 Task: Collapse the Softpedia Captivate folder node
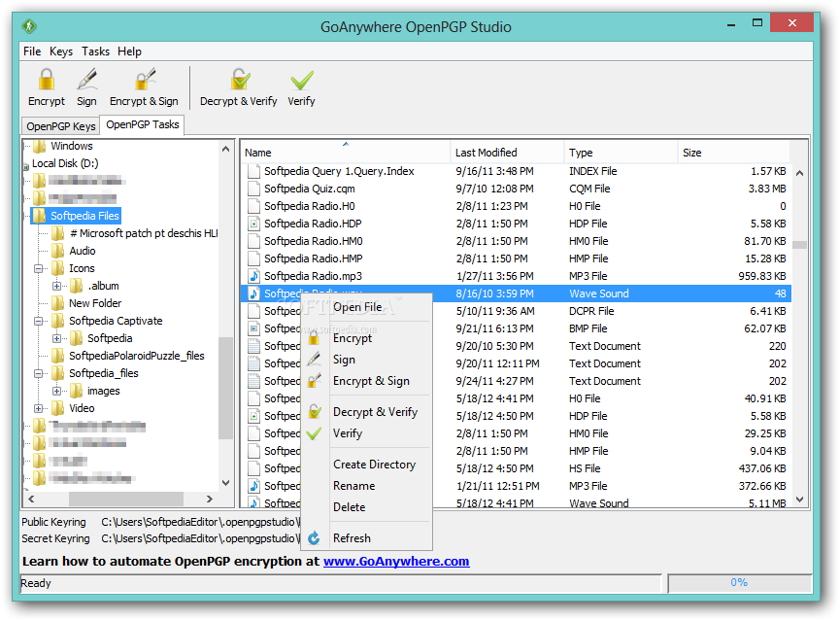click(39, 321)
